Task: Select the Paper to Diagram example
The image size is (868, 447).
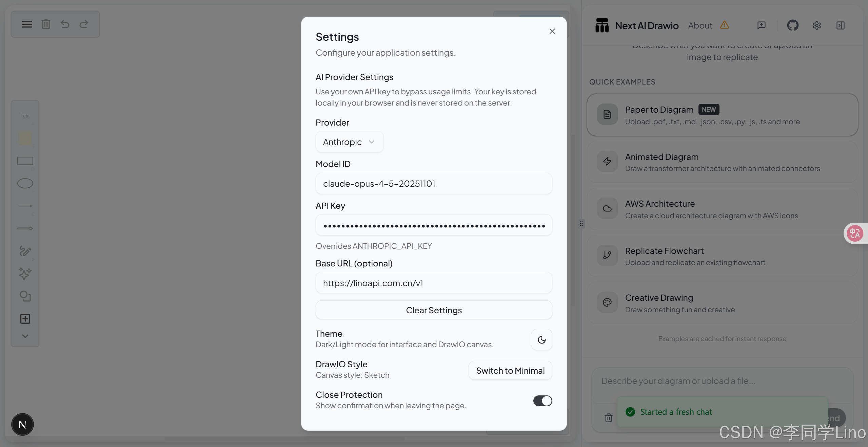Action: click(722, 115)
